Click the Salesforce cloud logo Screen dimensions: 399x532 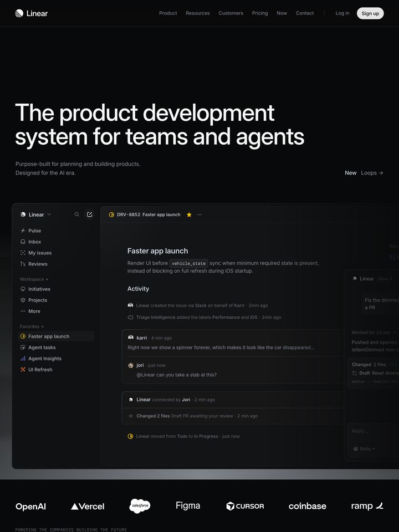tap(140, 506)
